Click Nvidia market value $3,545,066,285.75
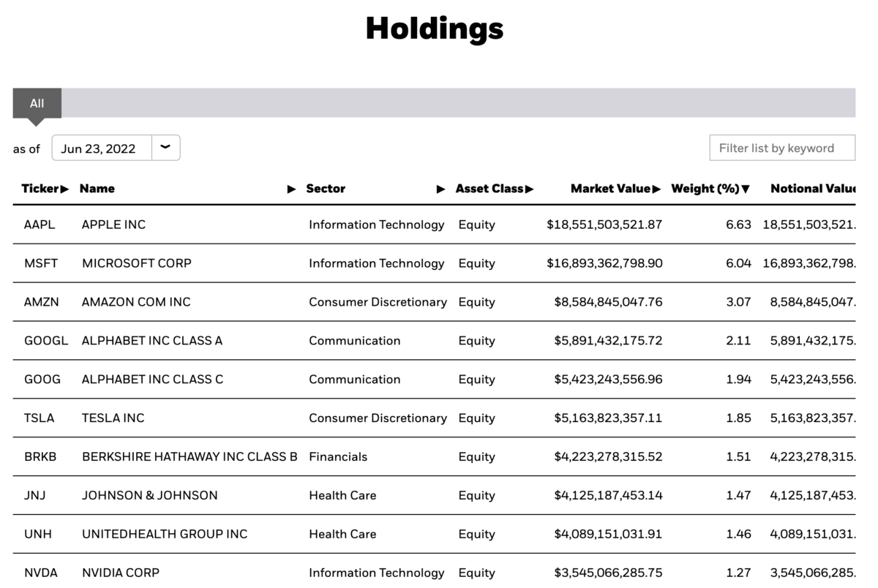 tap(609, 573)
